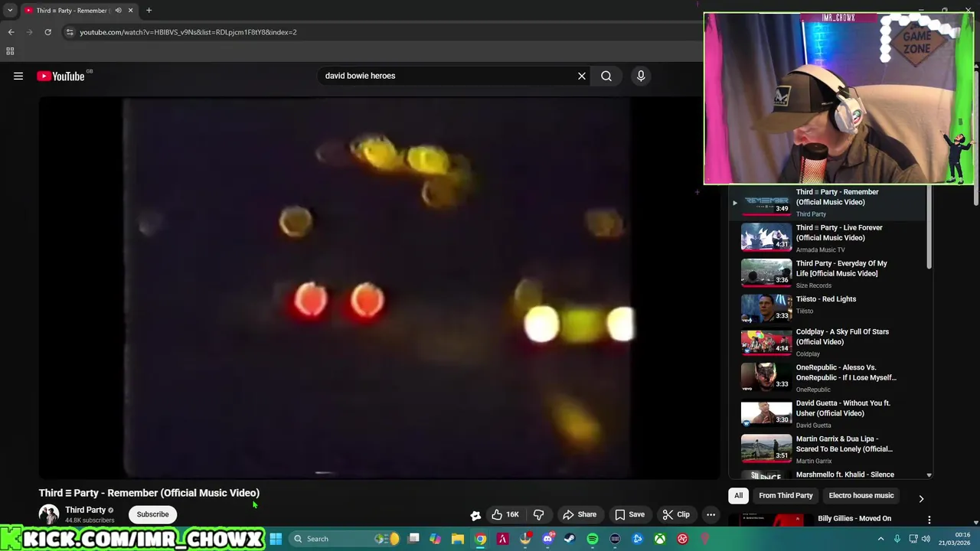Open the Xbox app from the taskbar
Image resolution: width=980 pixels, height=551 pixels.
point(659,539)
